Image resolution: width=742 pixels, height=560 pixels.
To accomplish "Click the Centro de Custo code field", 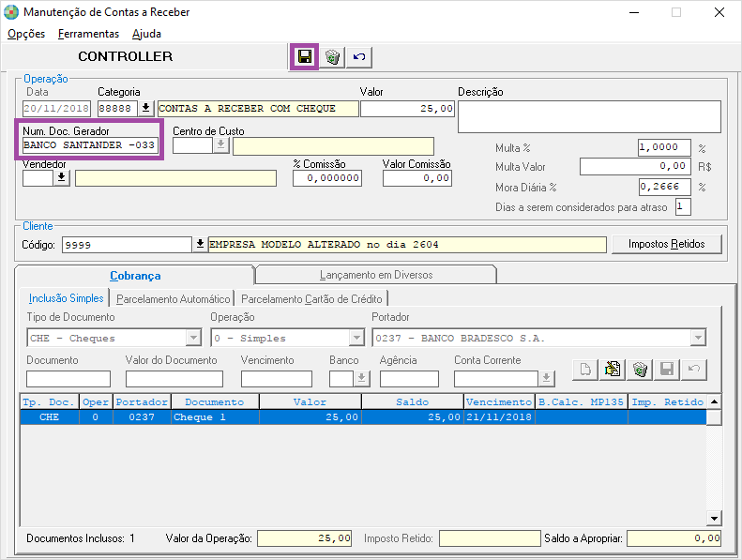I will pos(192,145).
